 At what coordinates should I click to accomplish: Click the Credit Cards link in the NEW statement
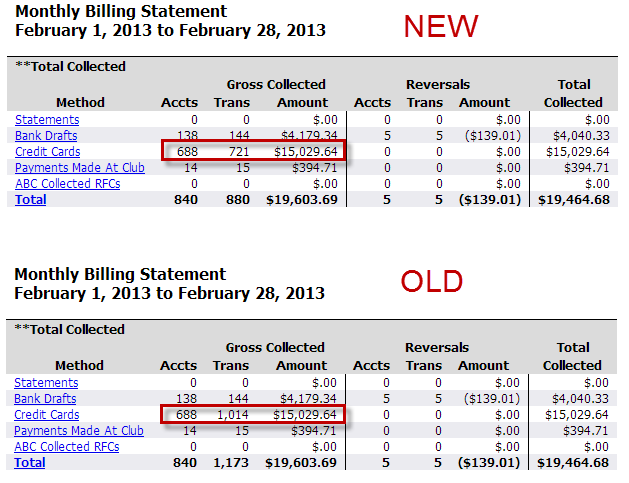pos(47,152)
